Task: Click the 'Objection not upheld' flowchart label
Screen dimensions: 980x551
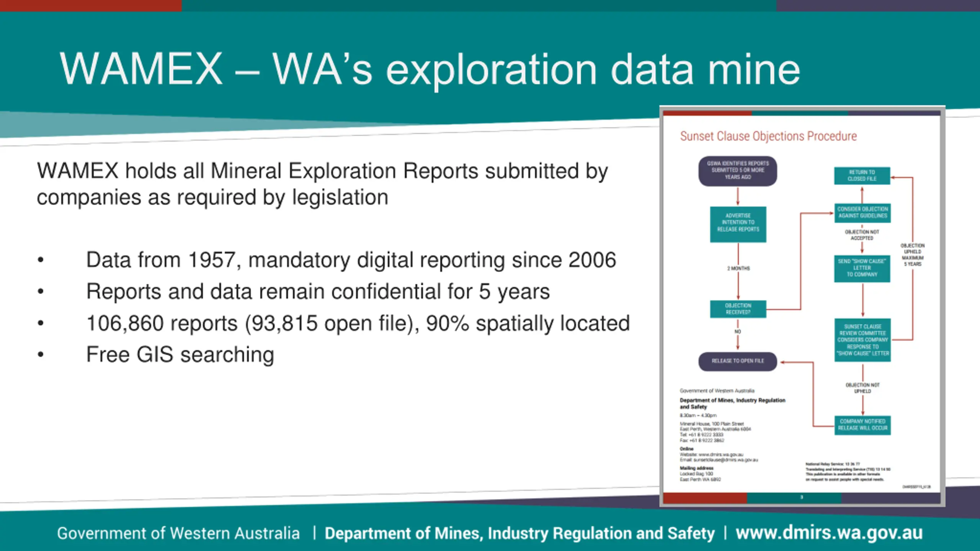Action: (x=862, y=388)
